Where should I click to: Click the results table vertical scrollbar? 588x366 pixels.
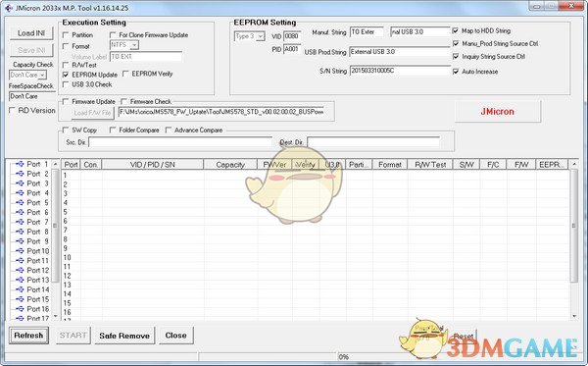(573, 240)
